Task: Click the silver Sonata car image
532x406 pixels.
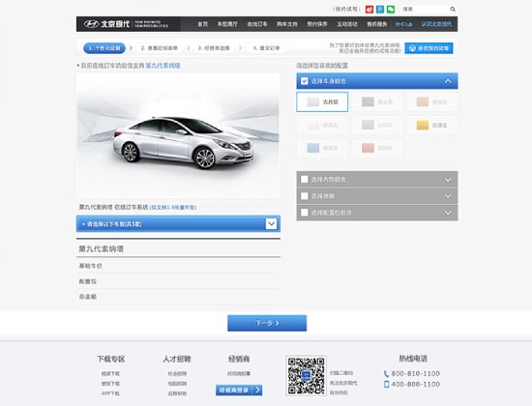Action: 183,142
